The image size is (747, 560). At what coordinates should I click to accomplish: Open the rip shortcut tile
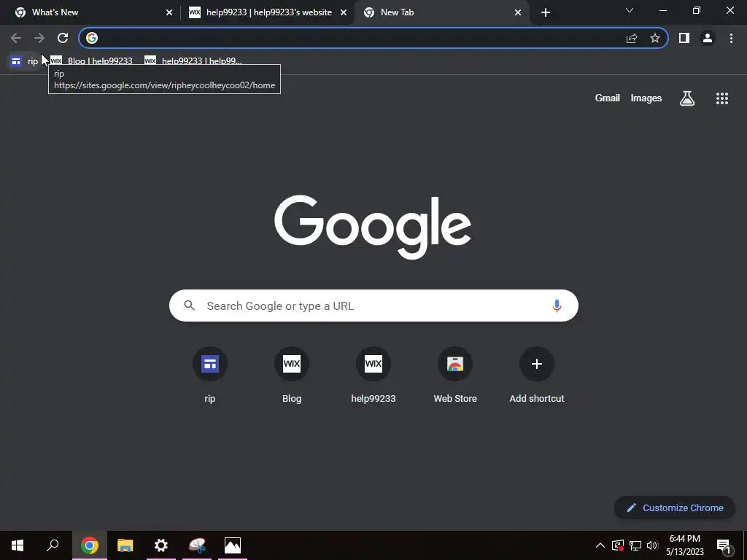[x=210, y=376]
